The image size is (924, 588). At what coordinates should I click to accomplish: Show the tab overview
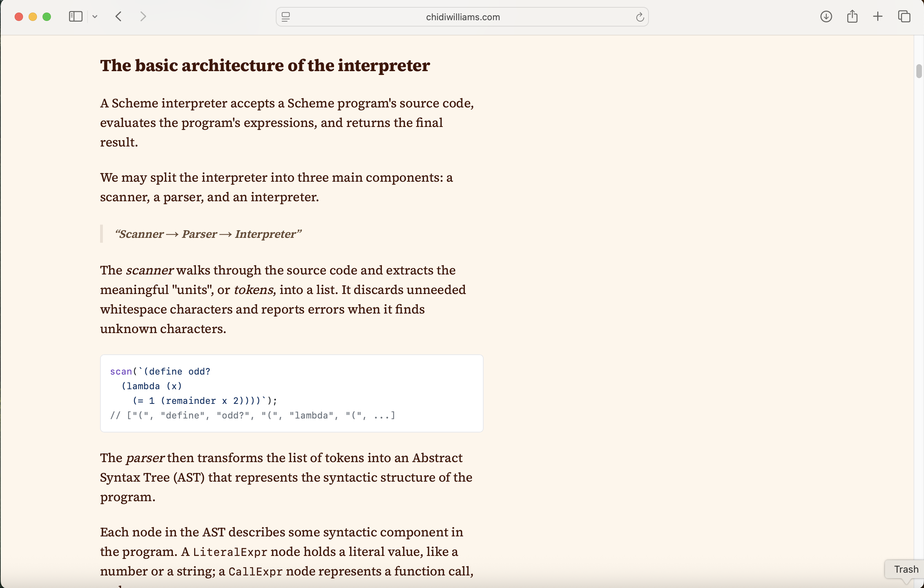(x=904, y=16)
